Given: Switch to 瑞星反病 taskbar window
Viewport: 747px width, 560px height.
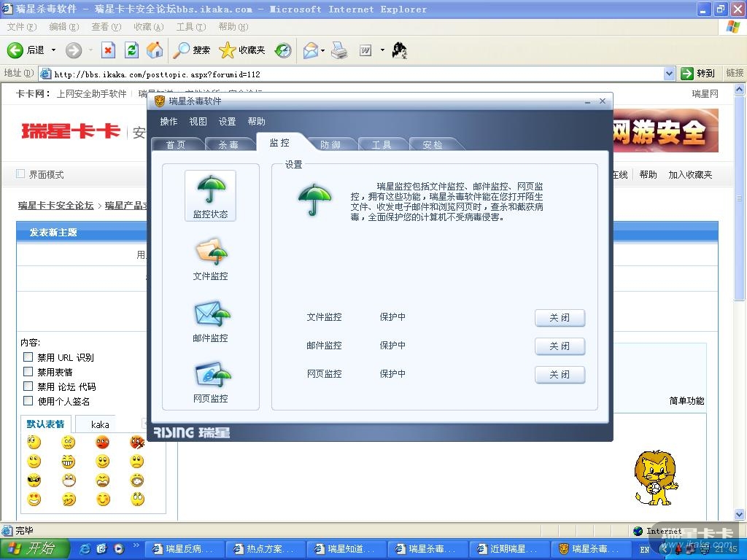Looking at the screenshot, I should click(x=183, y=549).
